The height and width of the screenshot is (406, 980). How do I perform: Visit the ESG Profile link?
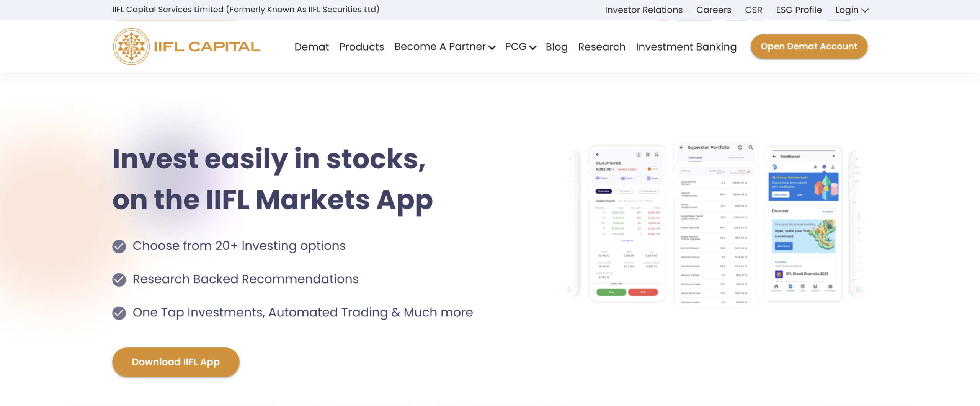(799, 10)
